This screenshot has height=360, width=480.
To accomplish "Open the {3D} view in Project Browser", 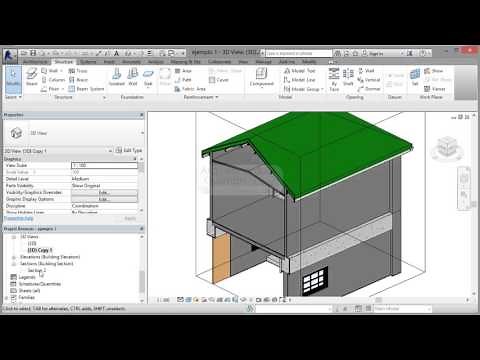I will 32,244.
